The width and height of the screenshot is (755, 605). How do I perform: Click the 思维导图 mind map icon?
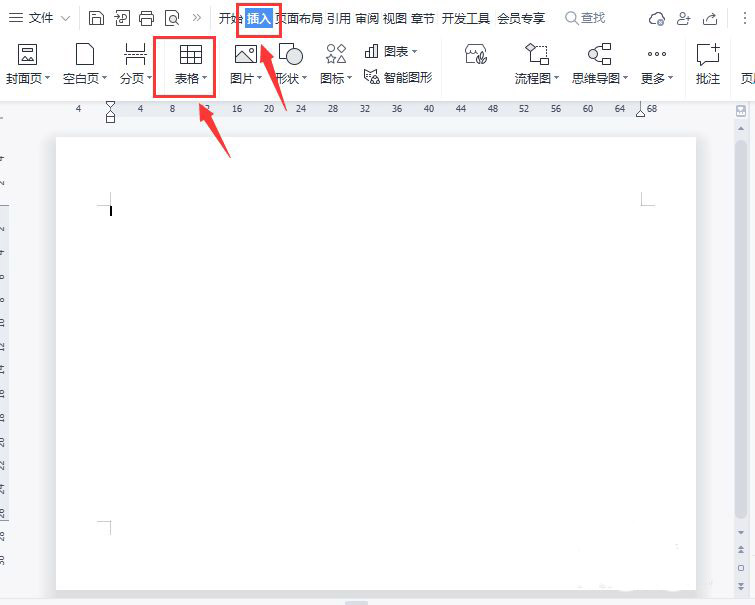coord(599,54)
